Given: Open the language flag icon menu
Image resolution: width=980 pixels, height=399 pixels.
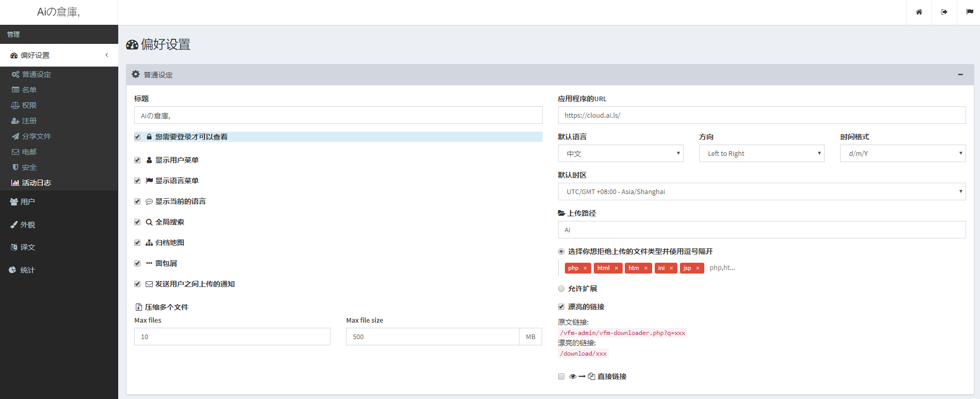Looking at the screenshot, I should click(970, 12).
